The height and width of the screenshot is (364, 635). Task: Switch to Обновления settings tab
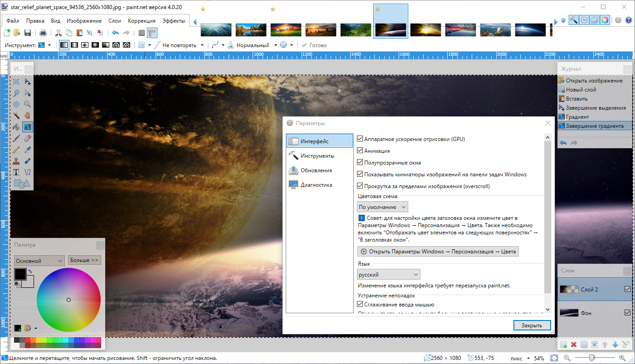click(x=319, y=170)
